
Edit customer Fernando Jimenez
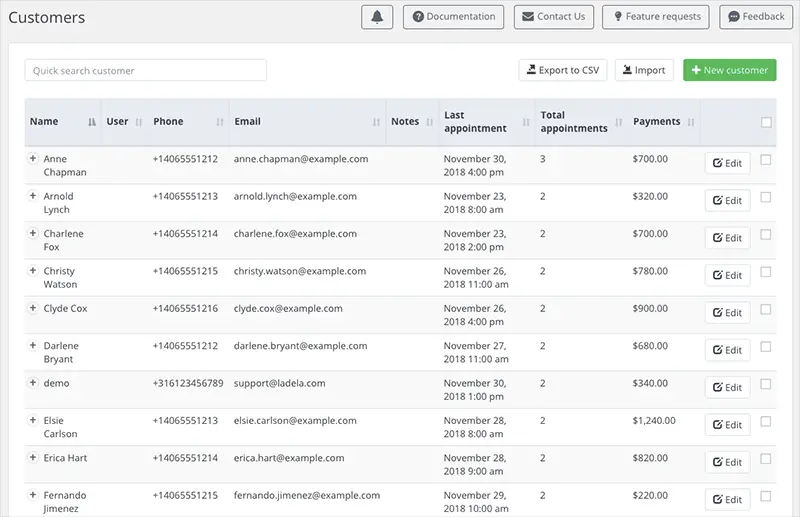728,500
